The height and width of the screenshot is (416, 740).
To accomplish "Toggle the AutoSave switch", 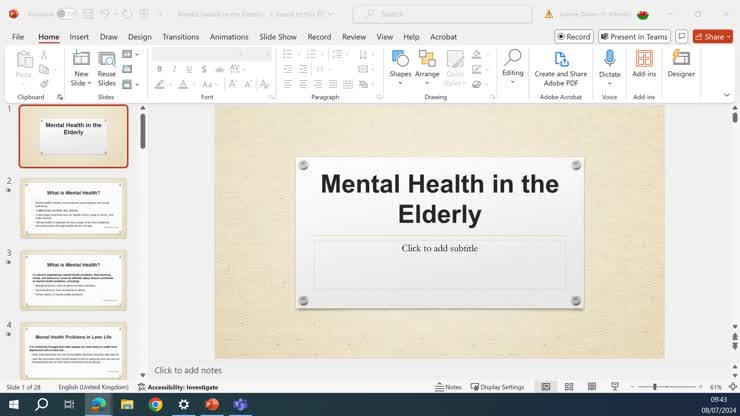I will [64, 14].
